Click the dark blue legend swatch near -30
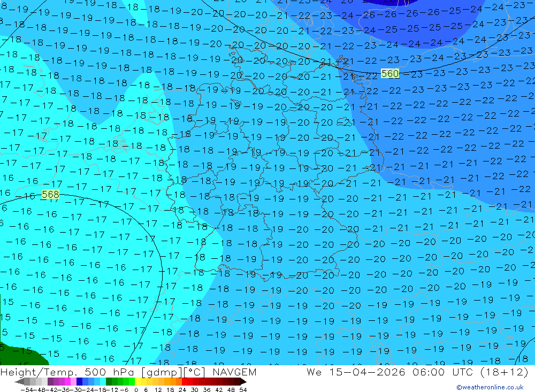This screenshot has height=392, width=535. tap(79, 381)
